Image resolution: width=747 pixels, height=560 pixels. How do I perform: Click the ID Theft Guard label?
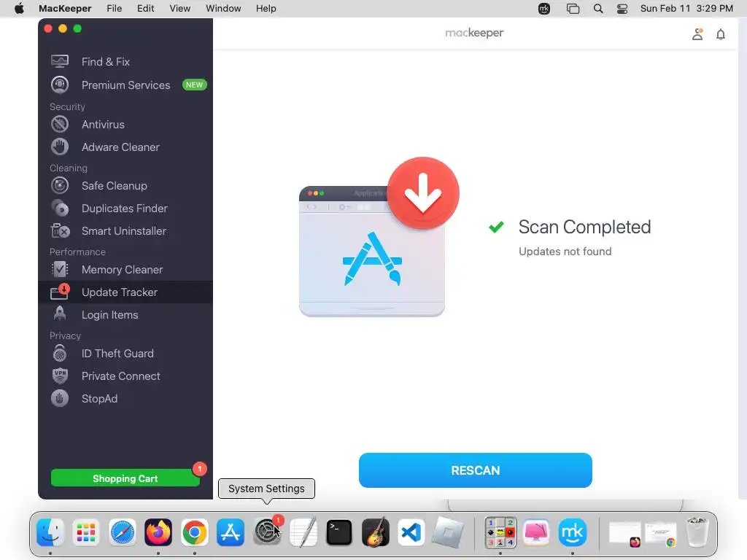tap(117, 354)
